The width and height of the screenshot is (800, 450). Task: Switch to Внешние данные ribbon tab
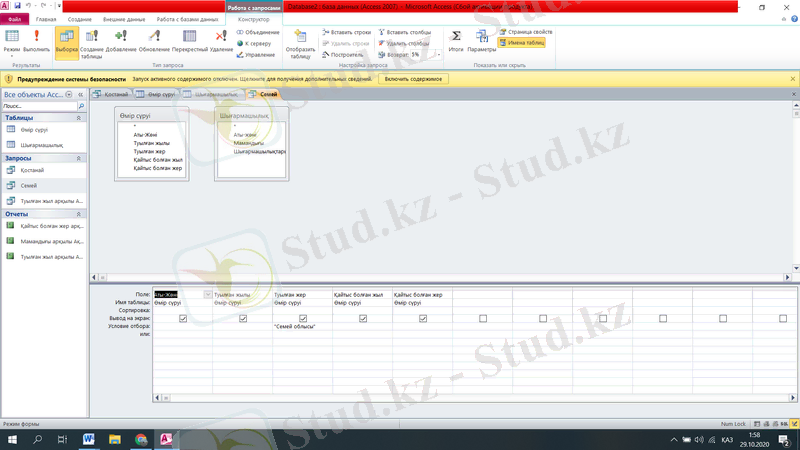click(124, 19)
